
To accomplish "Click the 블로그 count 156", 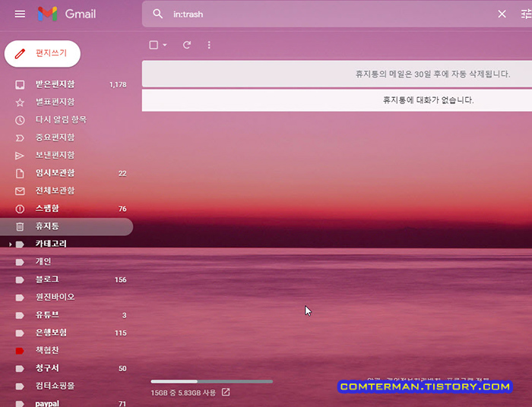I will coord(120,280).
